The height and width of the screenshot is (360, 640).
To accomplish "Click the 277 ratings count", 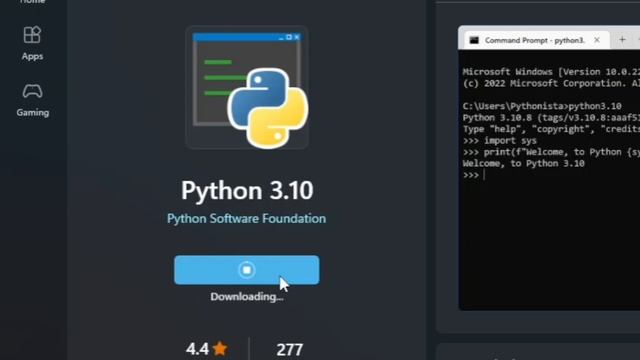I will [289, 349].
